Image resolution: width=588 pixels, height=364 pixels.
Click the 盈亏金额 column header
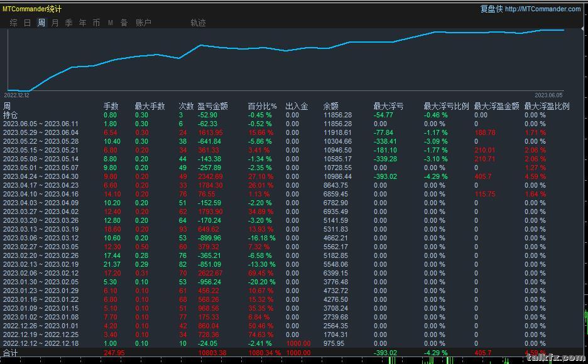pyautogui.click(x=212, y=106)
